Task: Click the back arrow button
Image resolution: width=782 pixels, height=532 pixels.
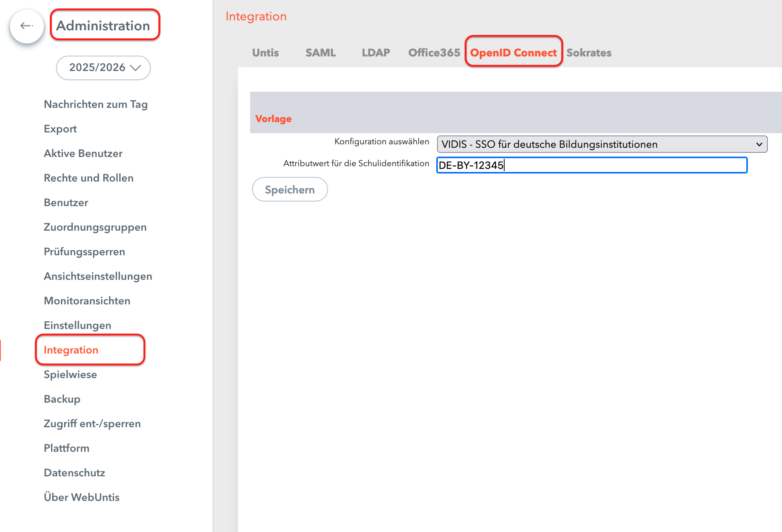Action: coord(26,26)
